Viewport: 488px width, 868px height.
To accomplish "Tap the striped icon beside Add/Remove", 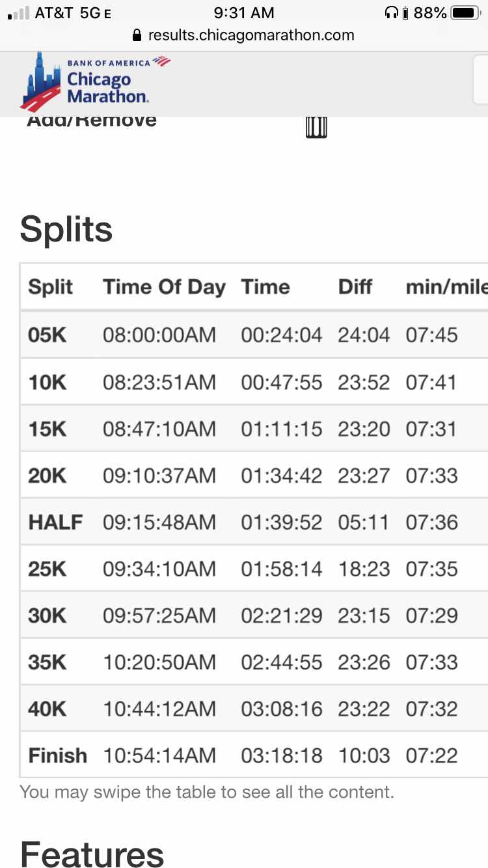I will [316, 126].
